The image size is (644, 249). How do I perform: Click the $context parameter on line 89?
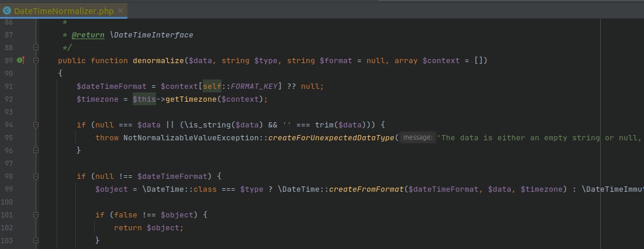point(441,61)
